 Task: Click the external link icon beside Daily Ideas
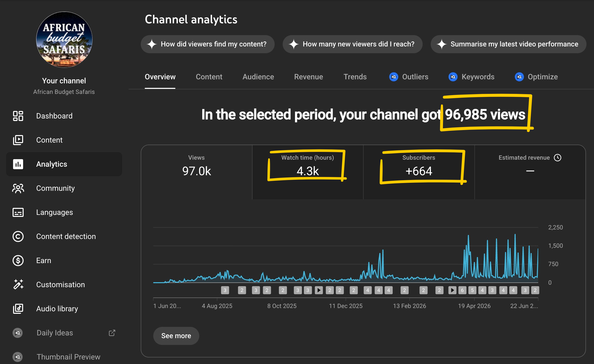[x=112, y=333]
